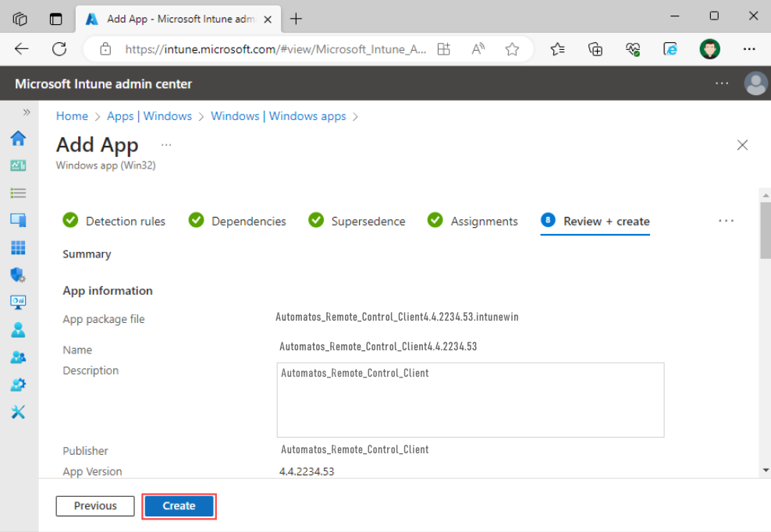771x532 pixels.
Task: Go to the Home breadcrumb
Action: 72,116
